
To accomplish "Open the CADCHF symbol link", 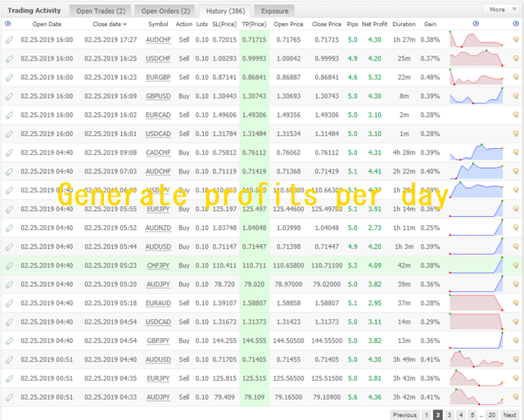I will 158,152.
